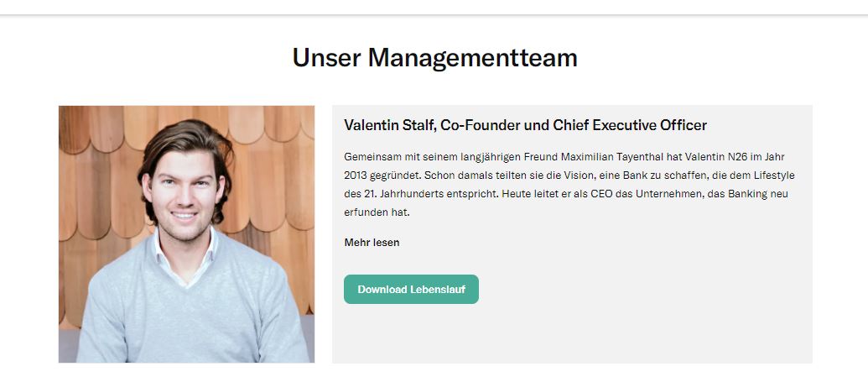The height and width of the screenshot is (377, 868).
Task: Click the word "Lifestyle" in the bio
Action: [x=771, y=175]
